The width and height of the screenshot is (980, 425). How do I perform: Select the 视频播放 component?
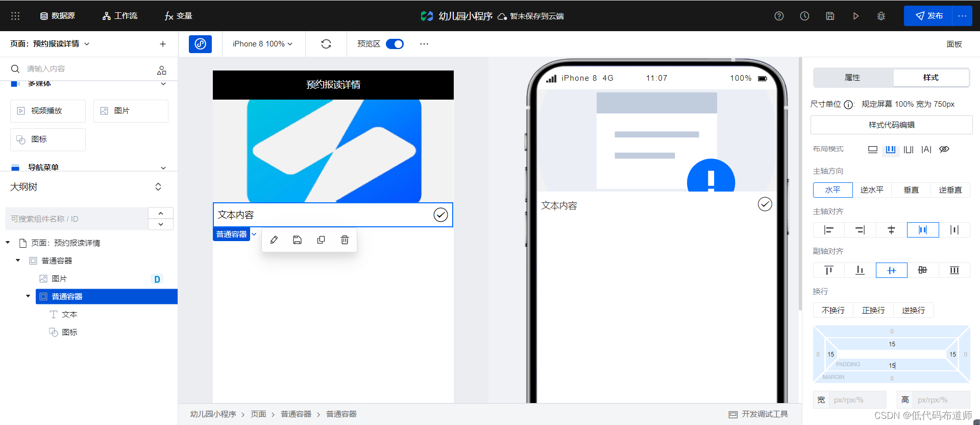tap(48, 111)
